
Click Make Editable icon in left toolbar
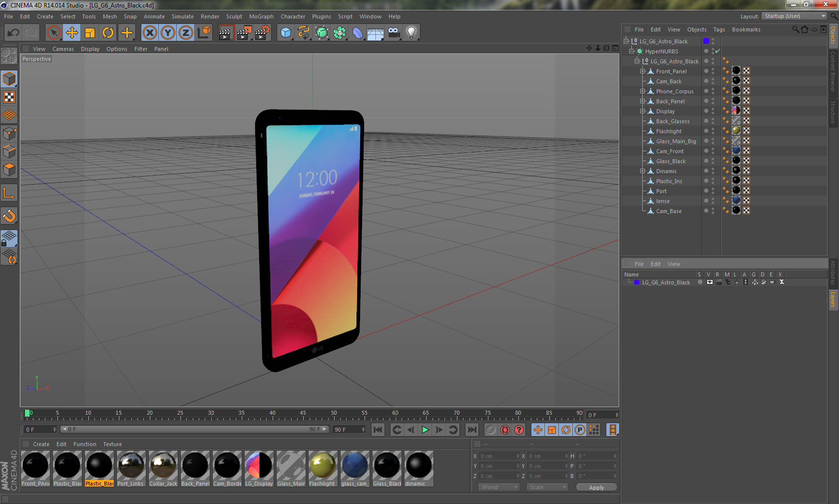coord(9,56)
